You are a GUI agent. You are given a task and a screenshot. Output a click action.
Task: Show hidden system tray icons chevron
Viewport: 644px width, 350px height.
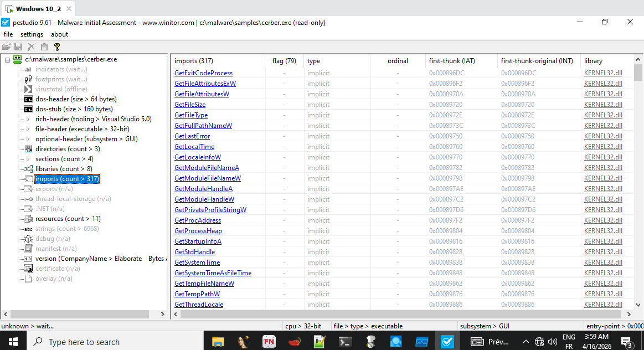525,342
